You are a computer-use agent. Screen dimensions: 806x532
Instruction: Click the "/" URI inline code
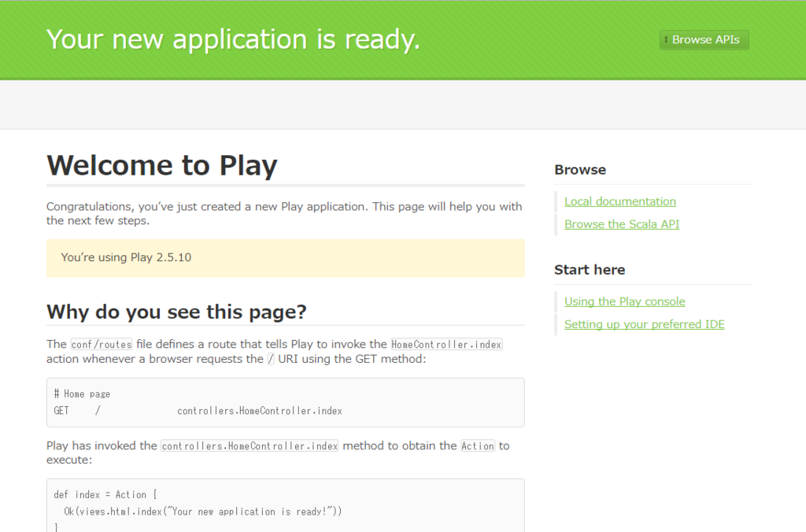tap(271, 359)
